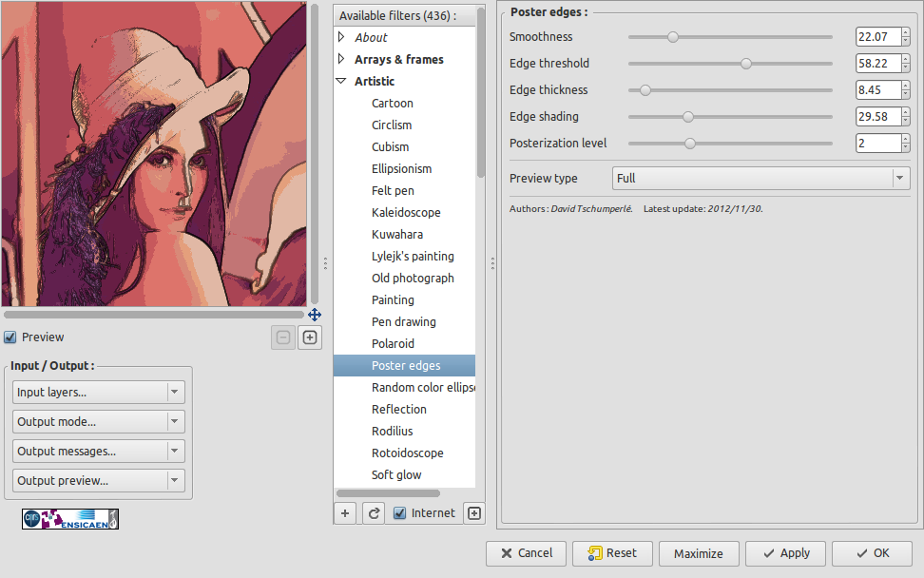
Task: Select the Cartoon filter
Action: (x=392, y=104)
